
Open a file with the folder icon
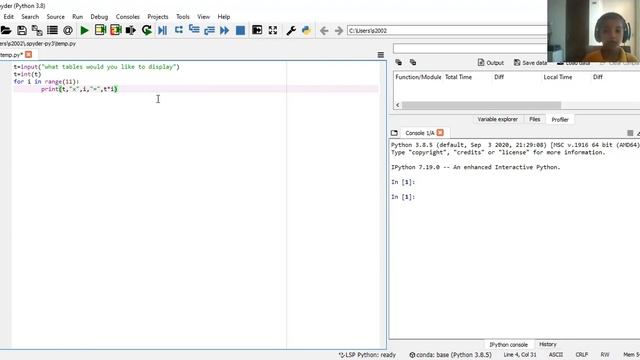pos(6,30)
